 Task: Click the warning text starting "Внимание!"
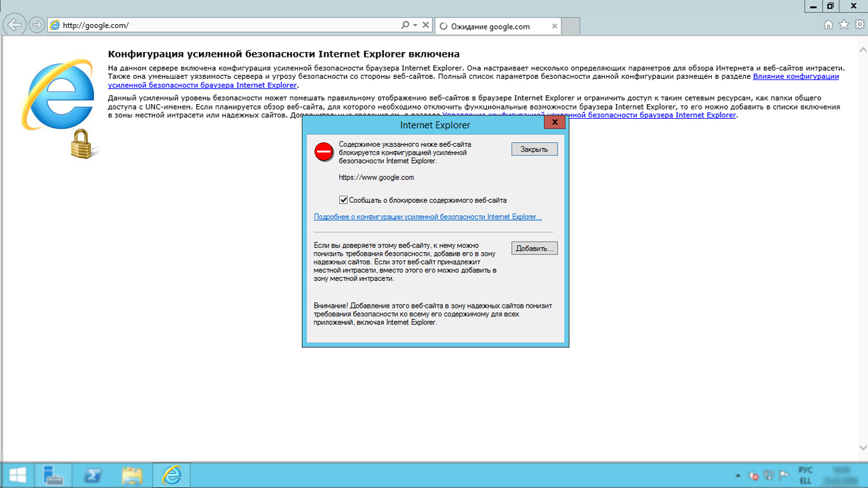pos(433,314)
